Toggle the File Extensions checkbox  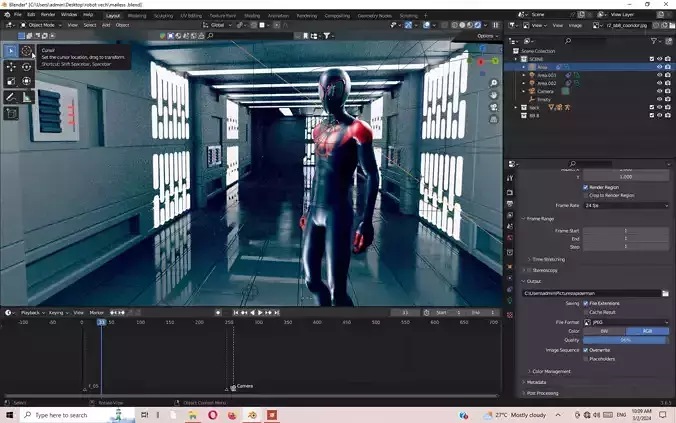[x=585, y=304]
